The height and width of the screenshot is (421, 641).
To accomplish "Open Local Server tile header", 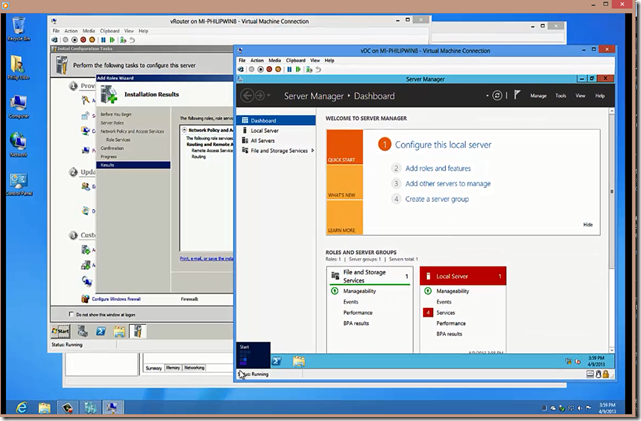I will point(463,276).
